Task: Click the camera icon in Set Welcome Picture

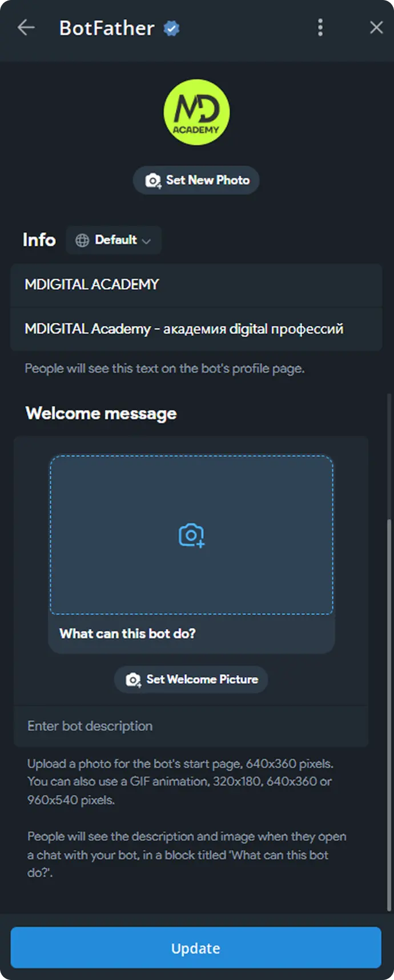Action: click(134, 680)
